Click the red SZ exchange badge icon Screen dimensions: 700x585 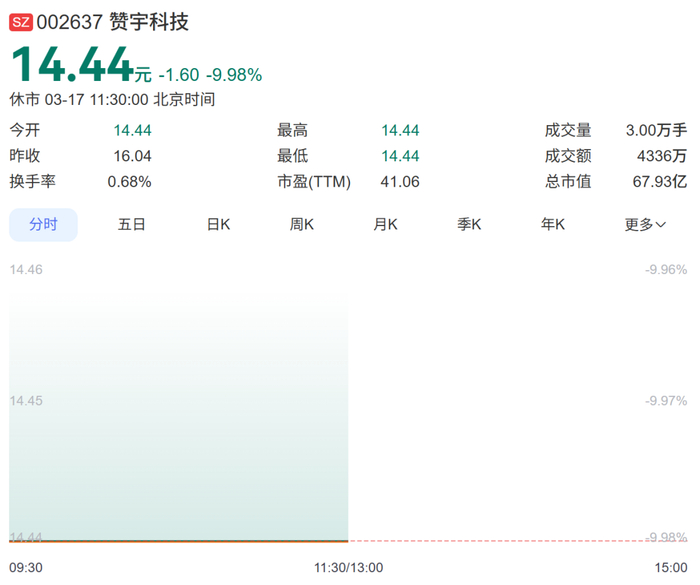(21, 22)
